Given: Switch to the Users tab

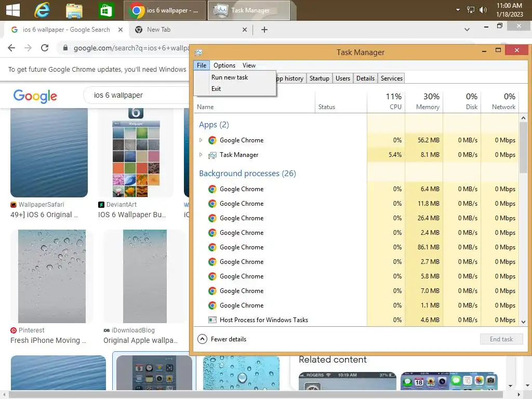Looking at the screenshot, I should pos(343,78).
